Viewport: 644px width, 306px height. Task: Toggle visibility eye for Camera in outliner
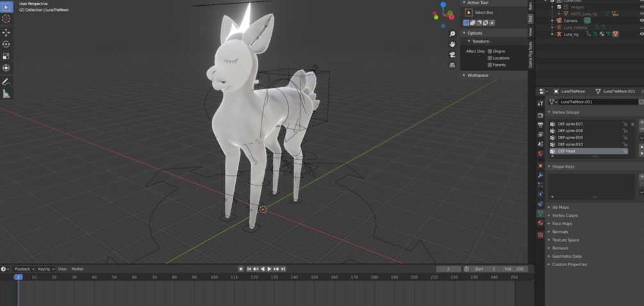pos(641,20)
